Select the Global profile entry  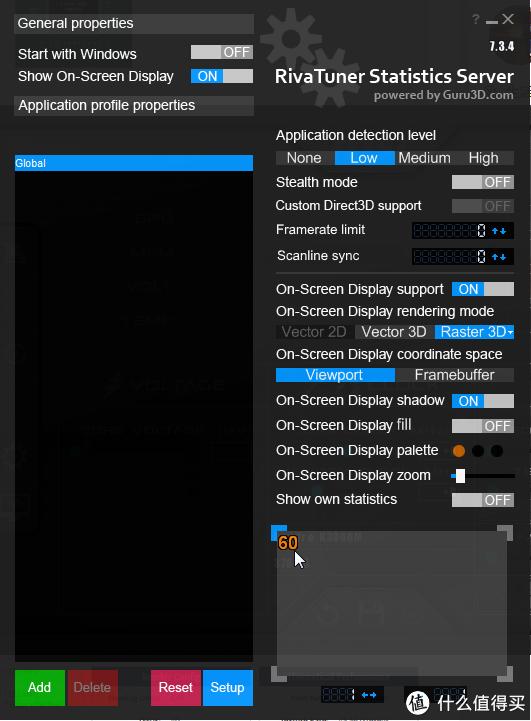pyautogui.click(x=134, y=163)
